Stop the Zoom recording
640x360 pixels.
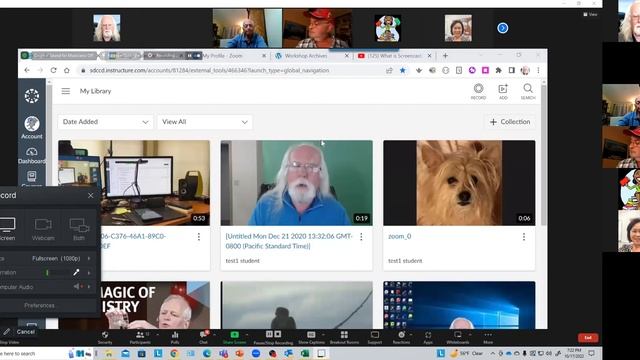pyautogui.click(x=278, y=334)
